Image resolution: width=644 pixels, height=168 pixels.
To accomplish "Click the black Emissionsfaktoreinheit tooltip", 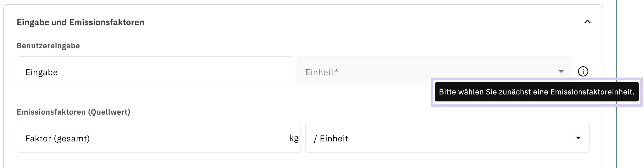I will coord(536,92).
